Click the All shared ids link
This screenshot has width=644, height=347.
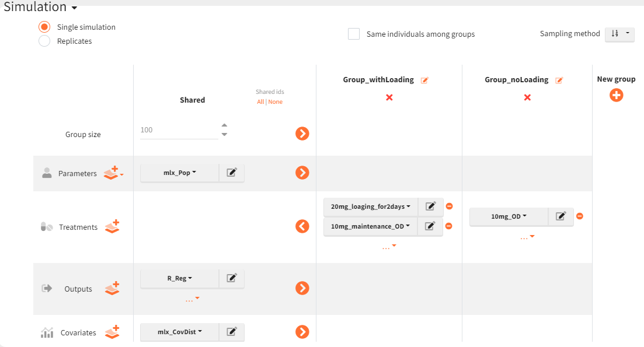tap(260, 101)
